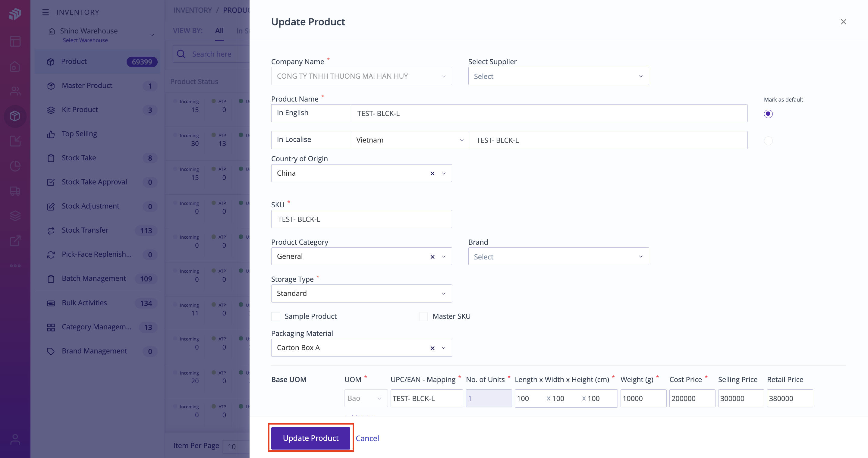Click the user profile icon at bottom
868x458 pixels.
pos(15,440)
